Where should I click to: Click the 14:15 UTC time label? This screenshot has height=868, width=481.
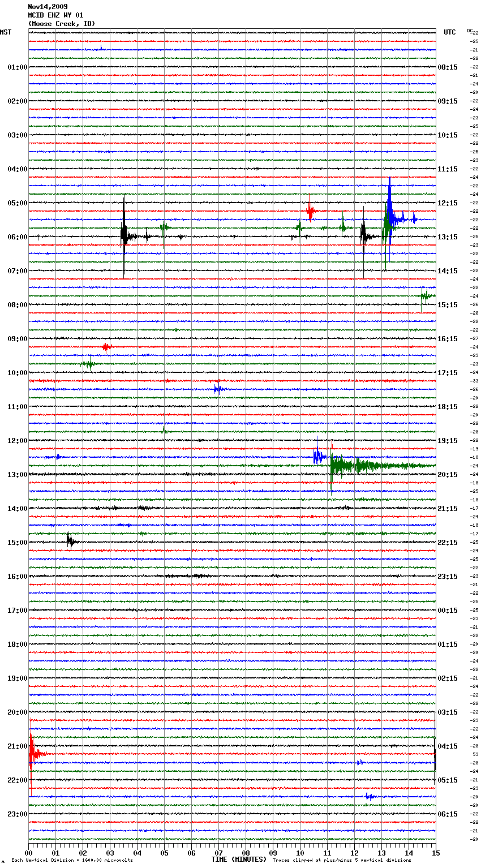(x=448, y=271)
